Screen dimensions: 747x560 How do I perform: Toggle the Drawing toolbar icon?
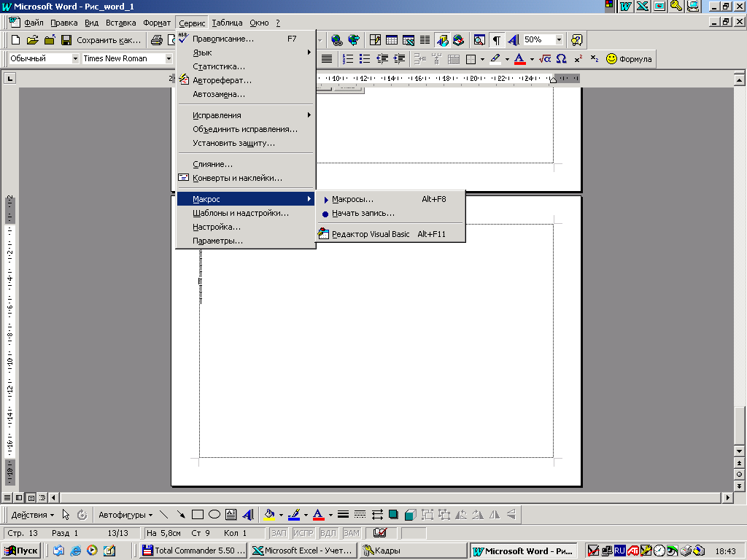442,40
